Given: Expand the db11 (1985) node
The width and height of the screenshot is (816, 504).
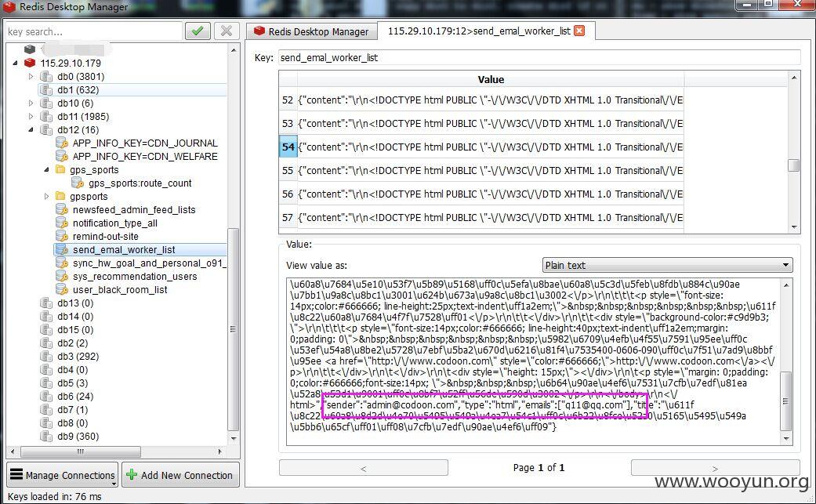Looking at the screenshot, I should coord(31,117).
